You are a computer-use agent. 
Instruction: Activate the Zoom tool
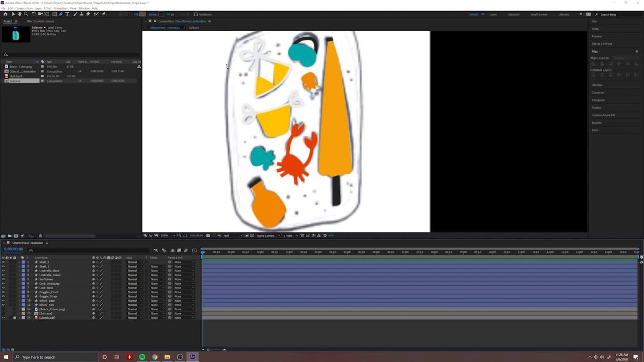pos(26,14)
